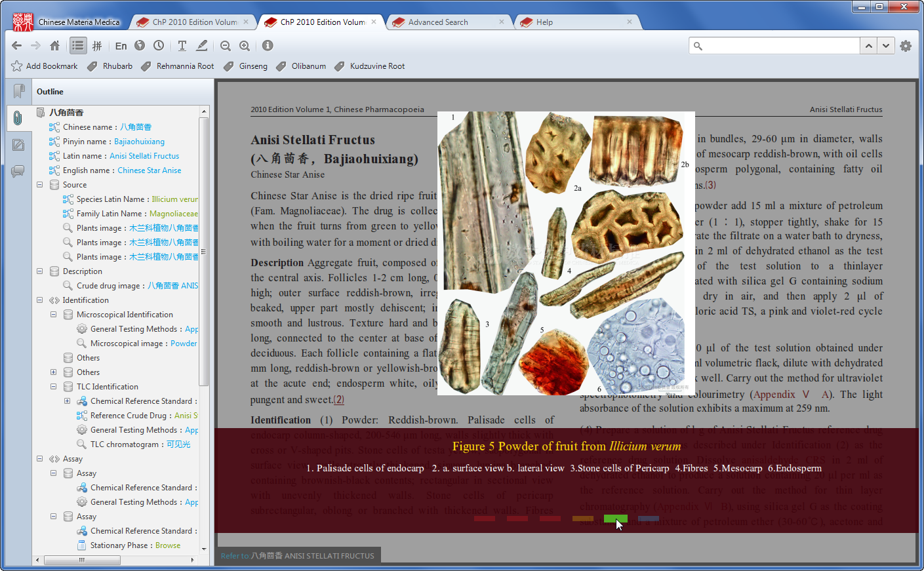Select the orange slide indicator
Image resolution: width=924 pixels, height=571 pixels.
pos(583,519)
